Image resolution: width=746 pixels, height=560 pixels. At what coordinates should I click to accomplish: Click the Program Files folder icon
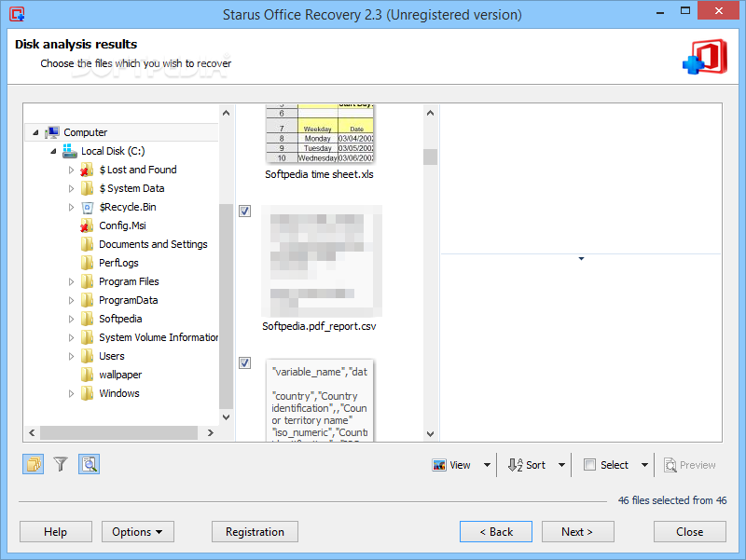(x=87, y=281)
